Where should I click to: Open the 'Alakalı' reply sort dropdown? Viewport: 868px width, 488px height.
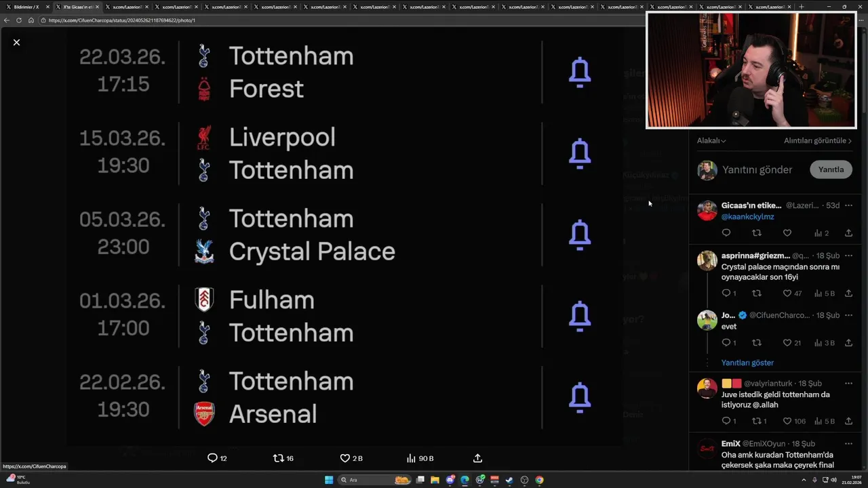[711, 140]
